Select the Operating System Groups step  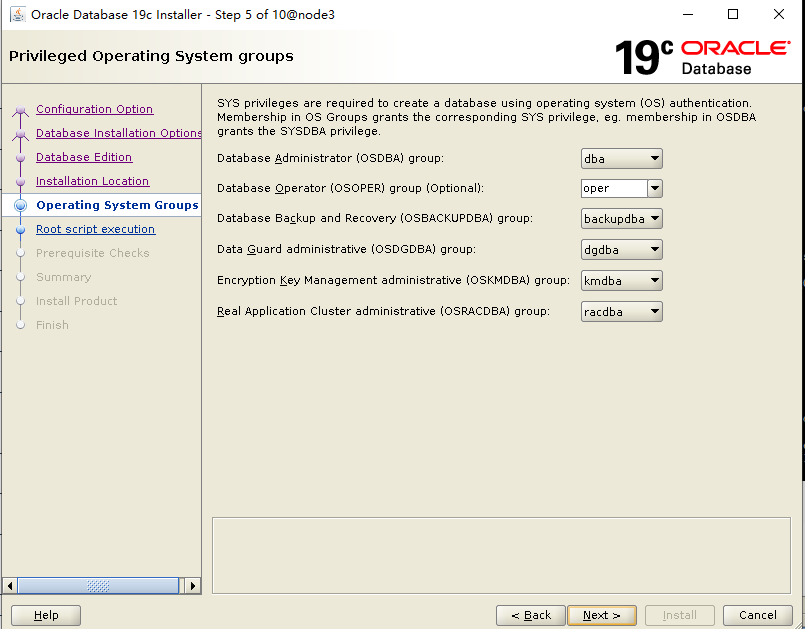[x=117, y=205]
